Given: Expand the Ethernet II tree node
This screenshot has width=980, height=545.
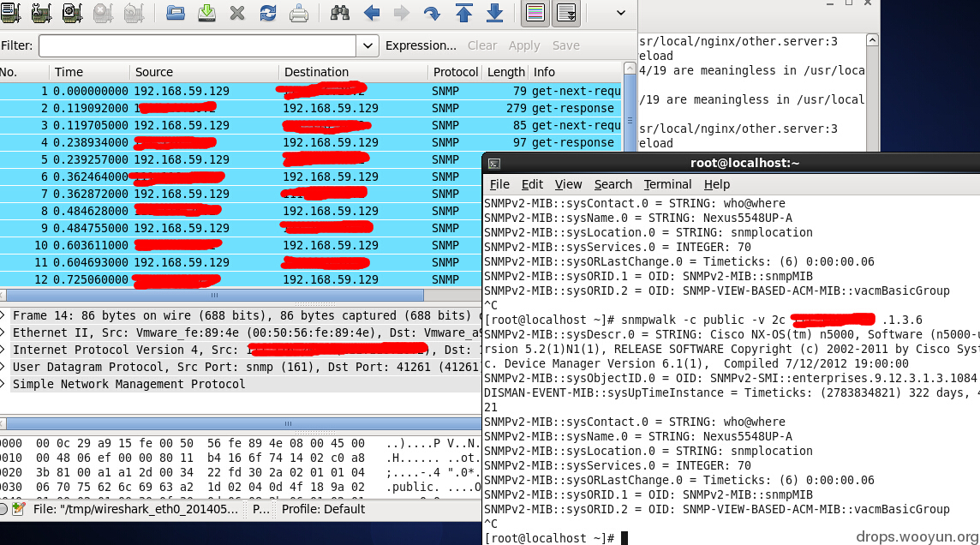Looking at the screenshot, I should [3, 332].
